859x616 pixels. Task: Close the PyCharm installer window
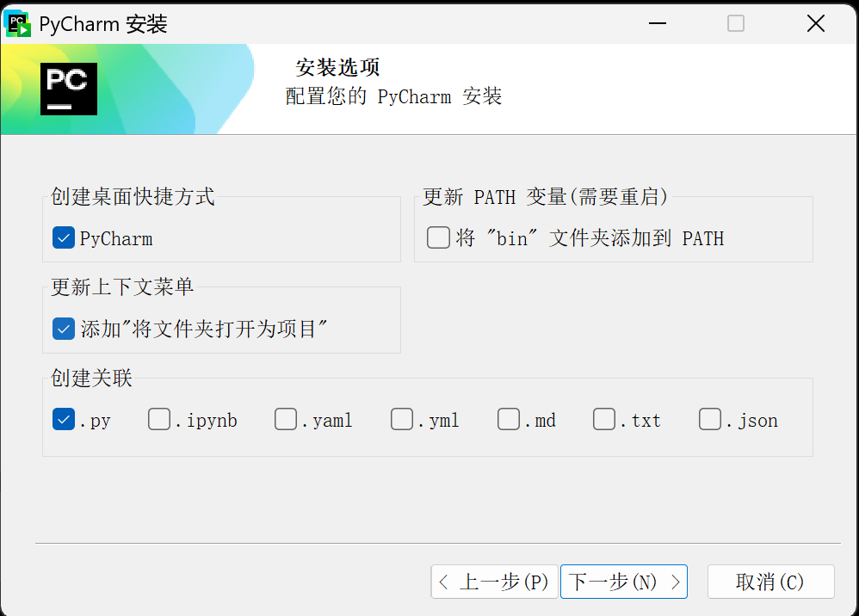pyautogui.click(x=816, y=23)
